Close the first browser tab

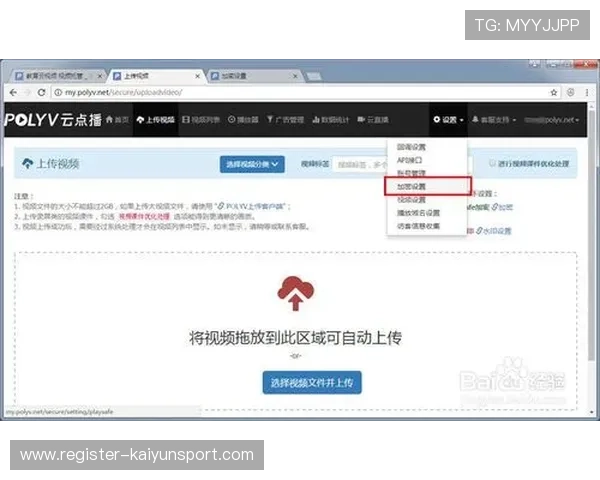pyautogui.click(x=100, y=76)
